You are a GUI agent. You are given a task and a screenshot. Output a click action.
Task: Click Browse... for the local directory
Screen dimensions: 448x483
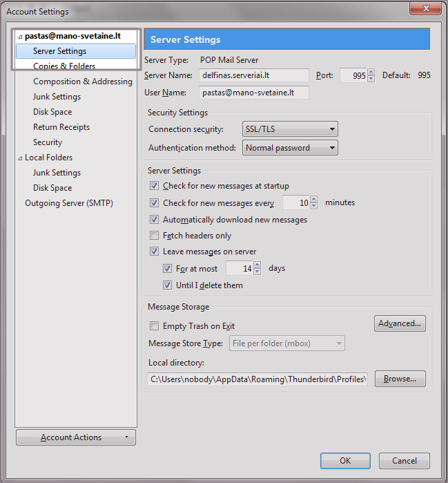pyautogui.click(x=400, y=379)
